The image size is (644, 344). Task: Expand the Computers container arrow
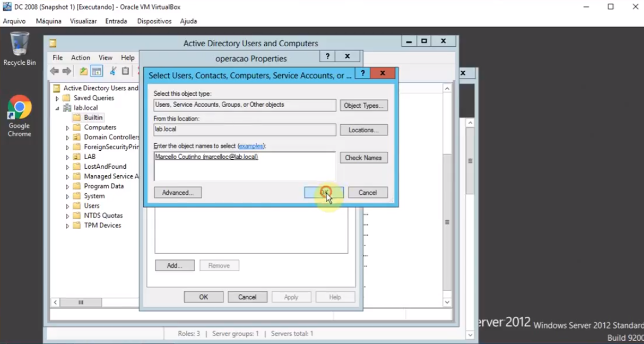point(68,128)
